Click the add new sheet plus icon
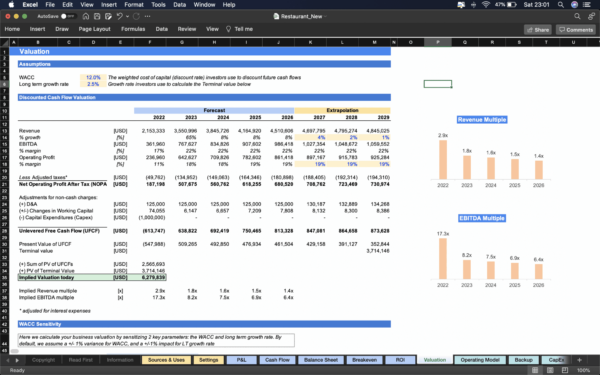600x375 pixels. pyautogui.click(x=579, y=360)
